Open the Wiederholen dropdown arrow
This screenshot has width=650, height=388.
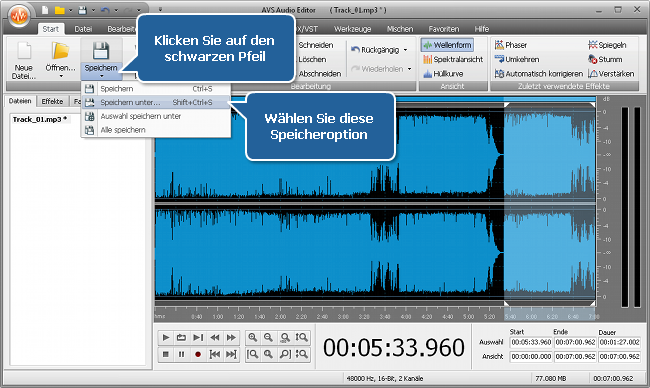click(409, 69)
